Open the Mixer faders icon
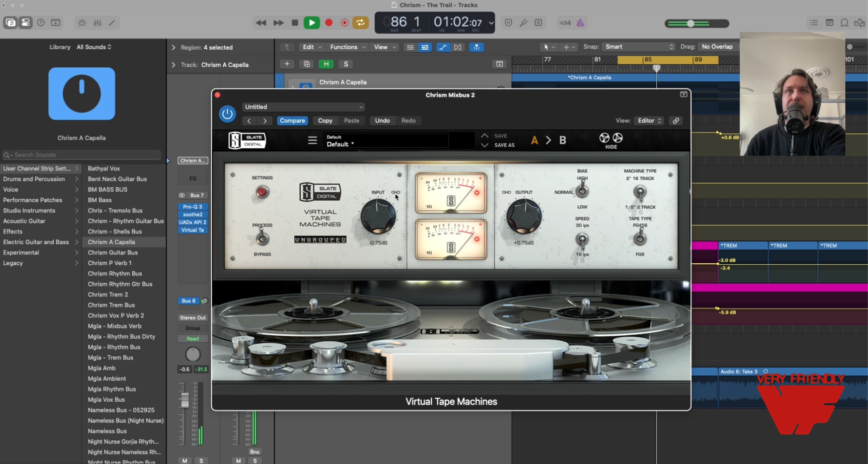 click(x=97, y=22)
